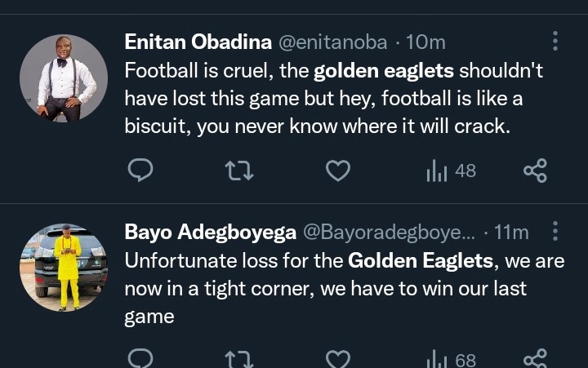Share Enitan Obadina's tweet
588x368 pixels.
coord(535,171)
